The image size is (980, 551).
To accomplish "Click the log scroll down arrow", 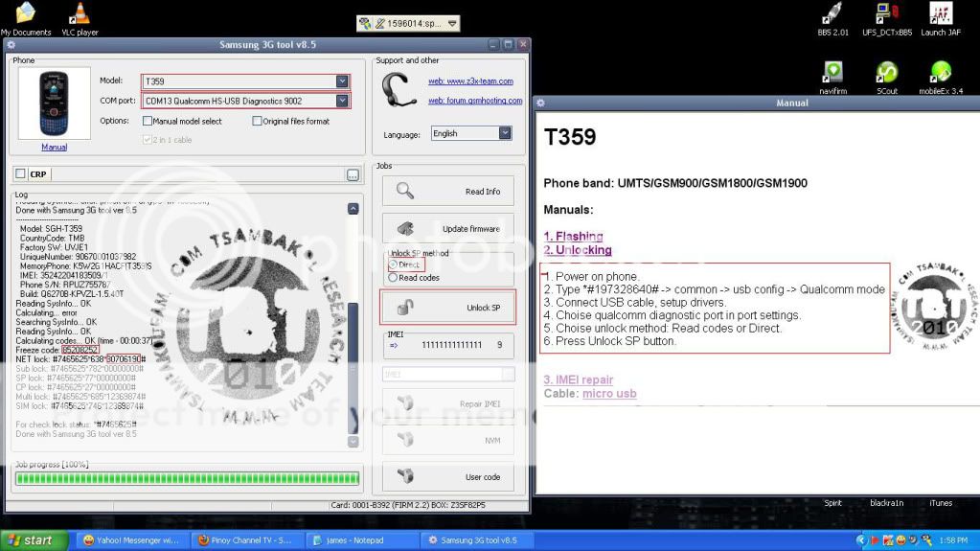I will point(353,442).
